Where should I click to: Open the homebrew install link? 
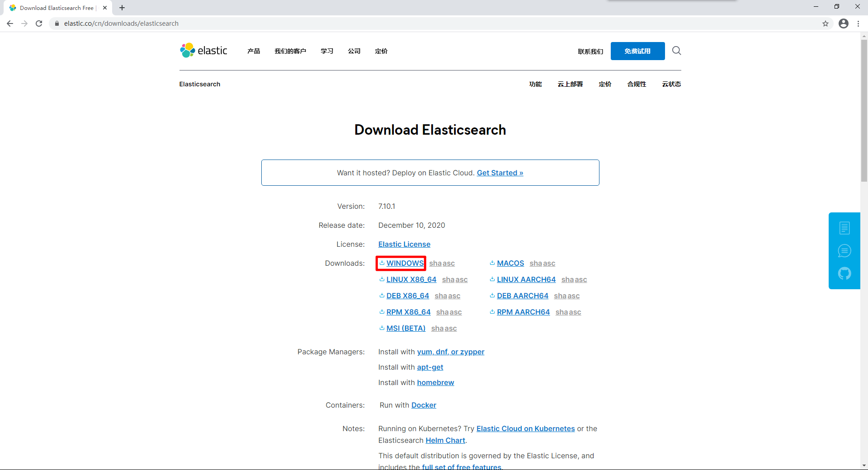click(435, 382)
